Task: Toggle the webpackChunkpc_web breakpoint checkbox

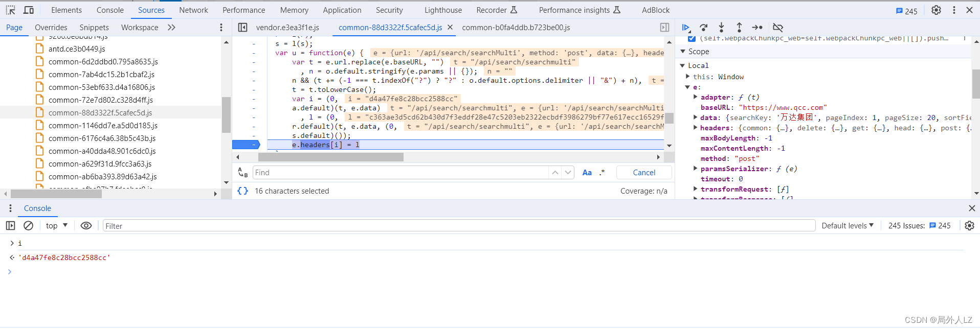Action: coord(692,38)
